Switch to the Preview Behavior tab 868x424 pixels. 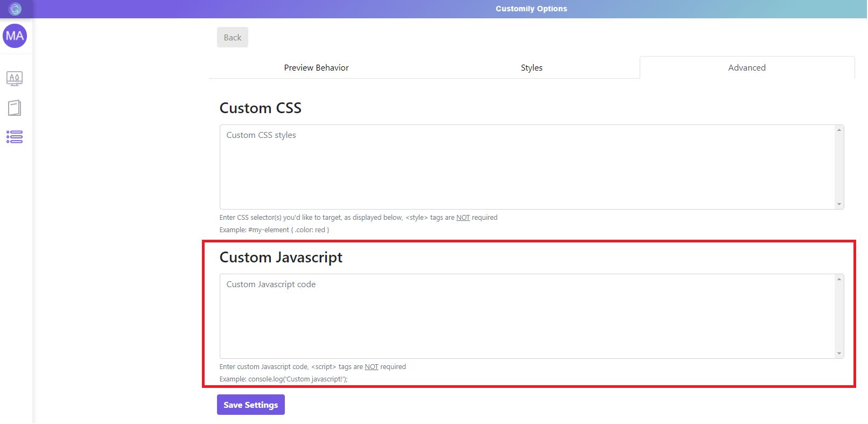tap(316, 68)
